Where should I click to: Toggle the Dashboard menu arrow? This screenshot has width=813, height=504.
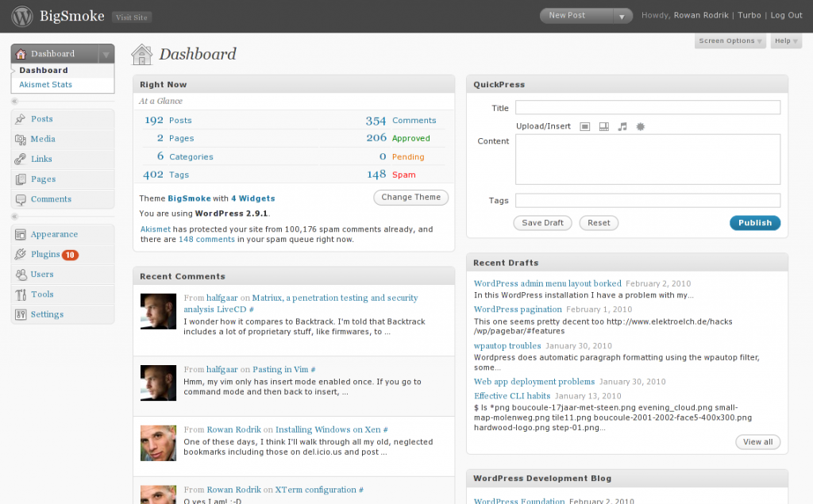coord(105,55)
